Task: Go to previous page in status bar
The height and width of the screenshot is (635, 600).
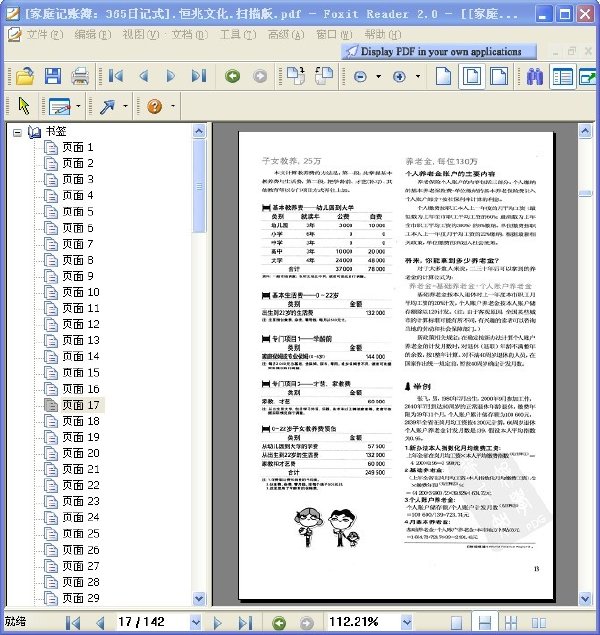Action: (x=100, y=623)
